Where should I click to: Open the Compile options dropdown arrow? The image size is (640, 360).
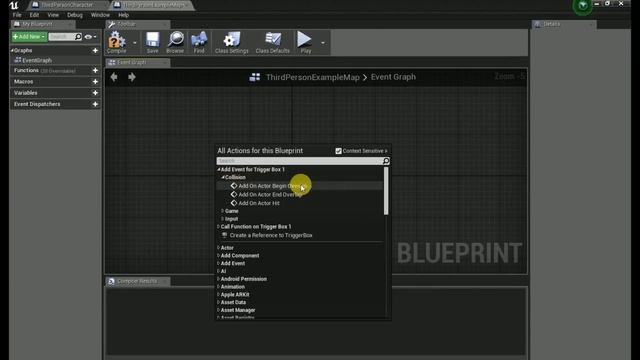[x=135, y=42]
